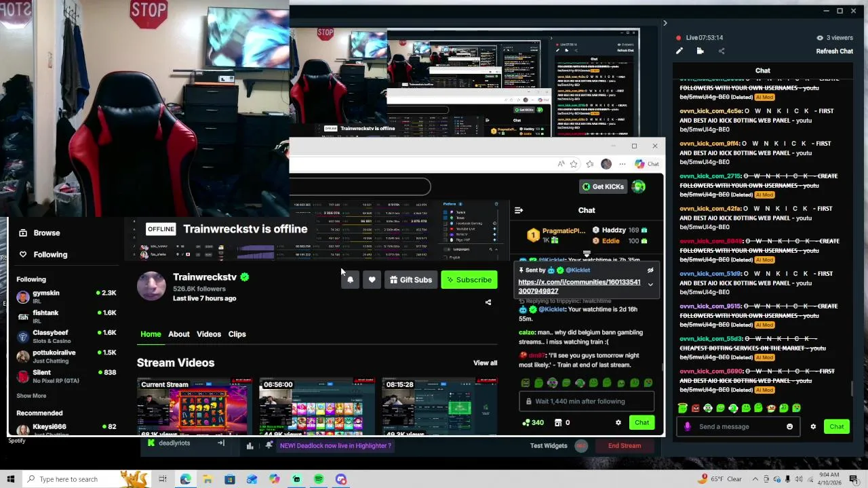The width and height of the screenshot is (868, 488).
Task: Open stream panel chat settings gear
Action: point(813,426)
